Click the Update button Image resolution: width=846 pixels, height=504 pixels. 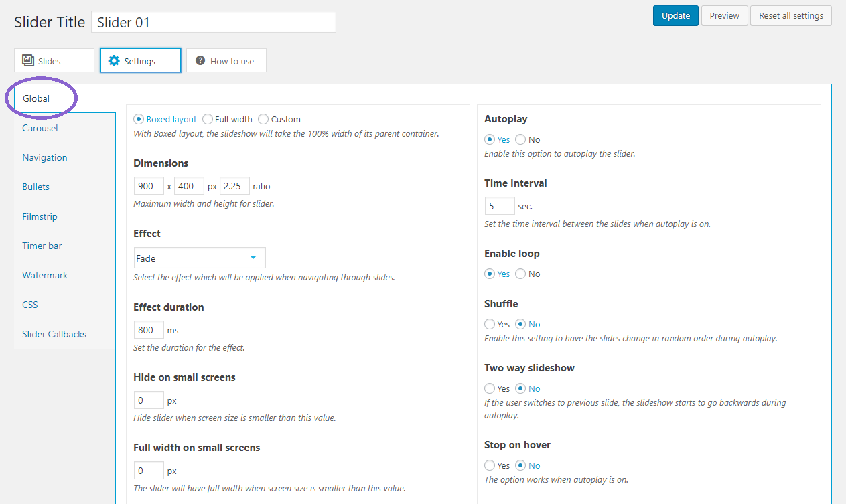[676, 15]
